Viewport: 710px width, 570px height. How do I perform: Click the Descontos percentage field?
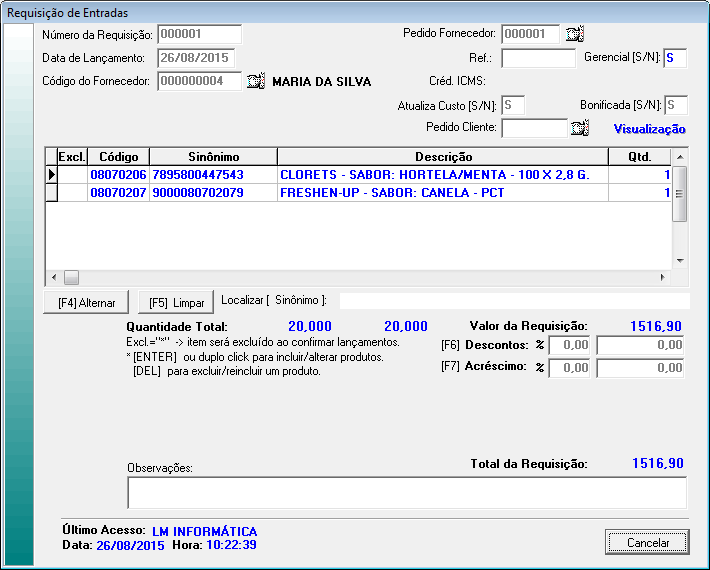point(569,345)
